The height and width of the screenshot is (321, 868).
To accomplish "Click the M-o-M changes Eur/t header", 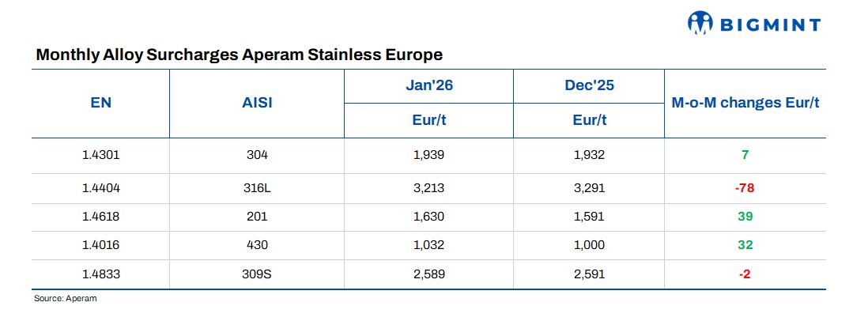I will click(x=745, y=104).
